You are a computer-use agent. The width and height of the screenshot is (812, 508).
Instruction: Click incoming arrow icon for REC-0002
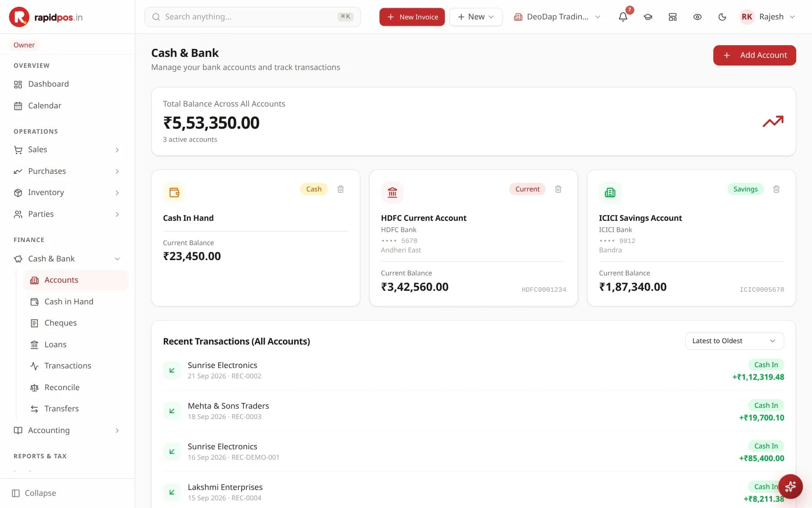pos(172,370)
